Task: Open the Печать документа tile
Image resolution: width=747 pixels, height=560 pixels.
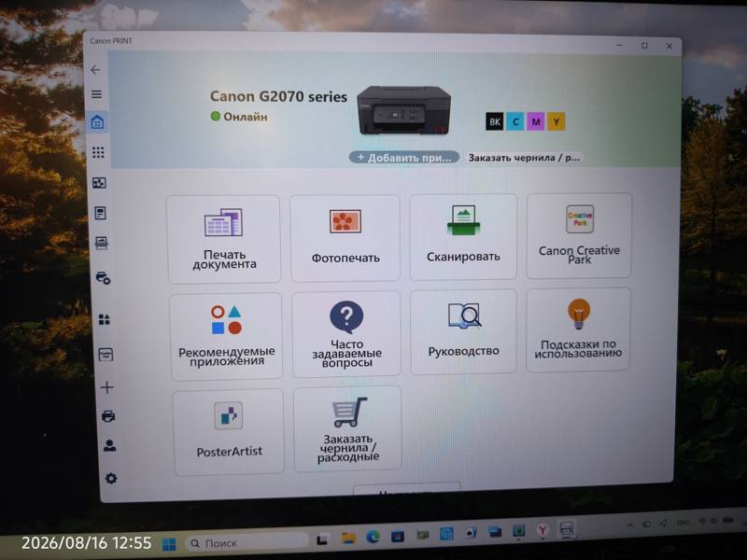Action: point(223,239)
